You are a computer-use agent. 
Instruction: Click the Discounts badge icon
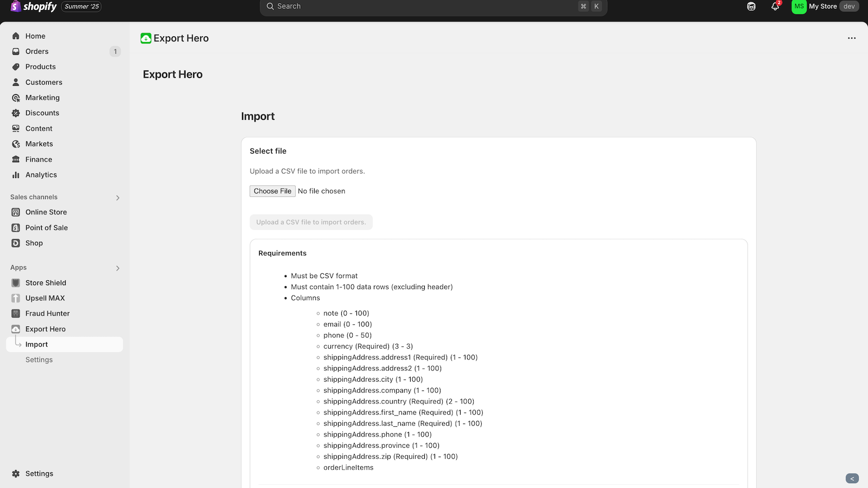16,113
